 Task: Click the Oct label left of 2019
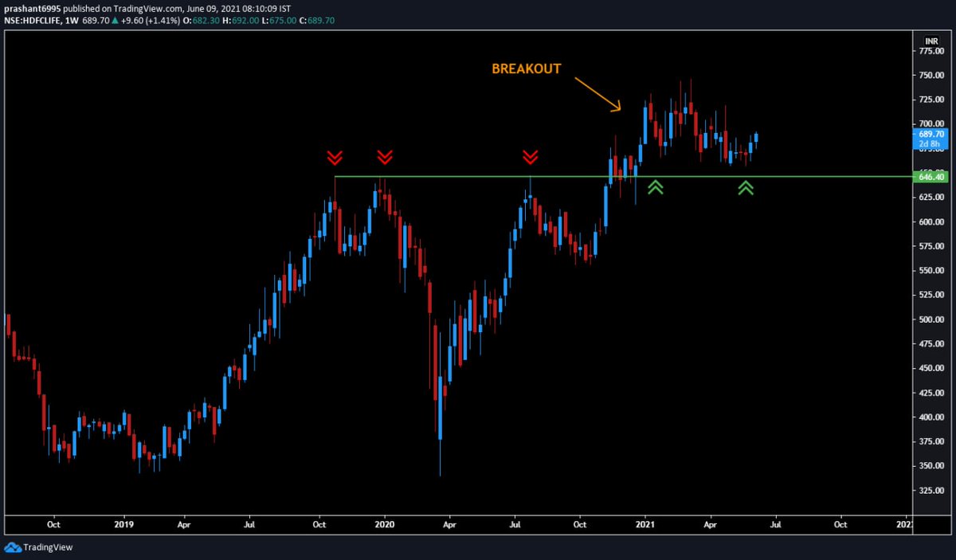[54, 525]
